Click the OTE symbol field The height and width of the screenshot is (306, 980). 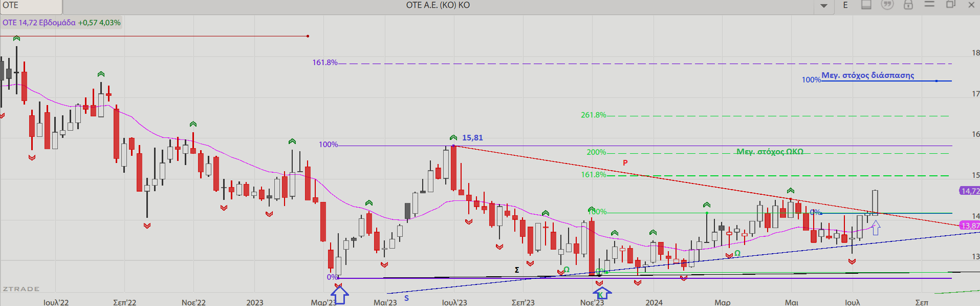(x=31, y=6)
